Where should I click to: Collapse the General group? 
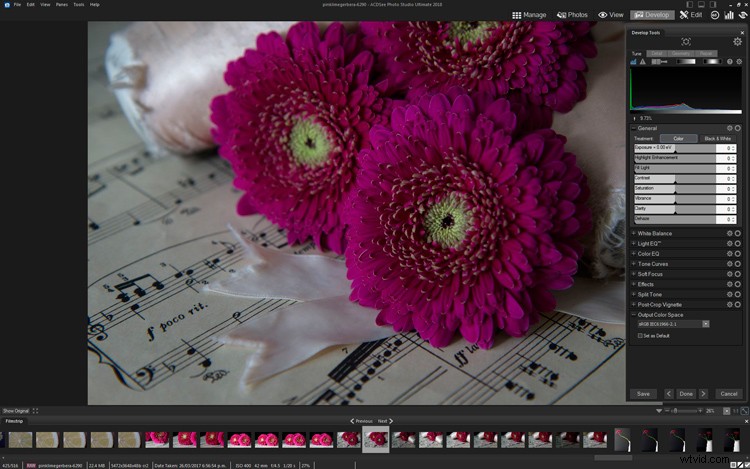pyautogui.click(x=634, y=128)
